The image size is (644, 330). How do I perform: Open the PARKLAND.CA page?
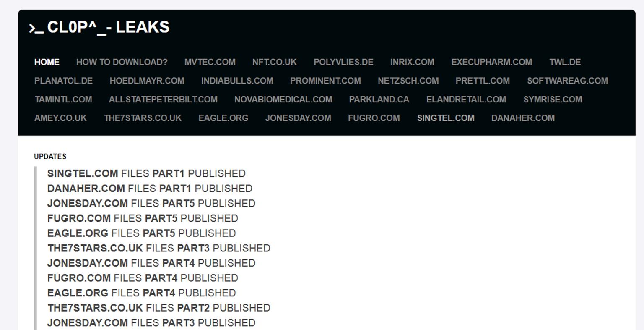pyautogui.click(x=379, y=100)
